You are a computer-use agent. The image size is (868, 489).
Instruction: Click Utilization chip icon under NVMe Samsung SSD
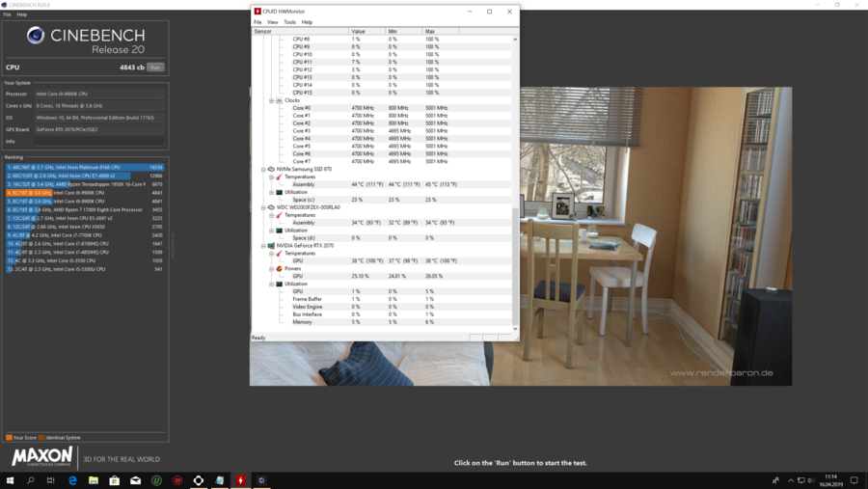click(x=280, y=192)
